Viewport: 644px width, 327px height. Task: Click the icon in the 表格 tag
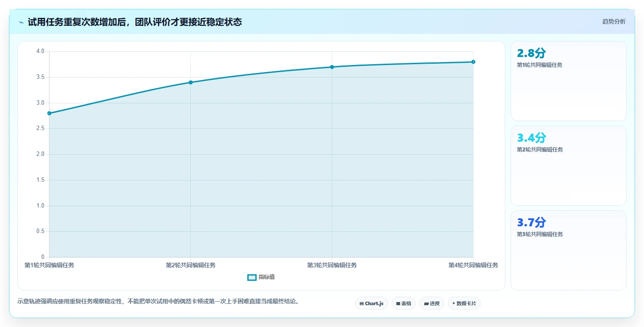[398, 303]
